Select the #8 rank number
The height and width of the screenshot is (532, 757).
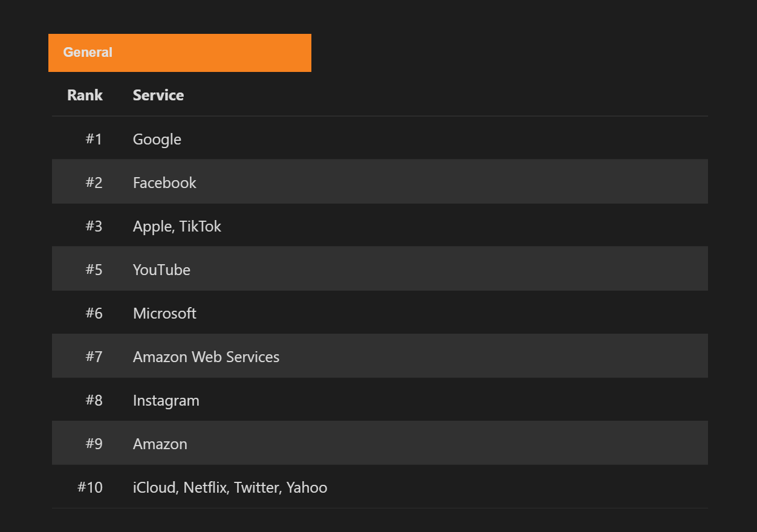coord(94,400)
